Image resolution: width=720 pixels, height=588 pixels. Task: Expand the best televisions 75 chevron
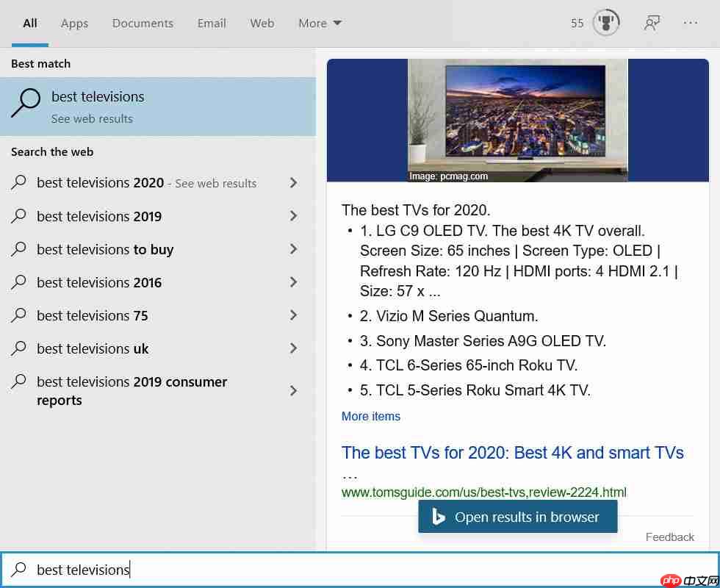[x=293, y=315]
